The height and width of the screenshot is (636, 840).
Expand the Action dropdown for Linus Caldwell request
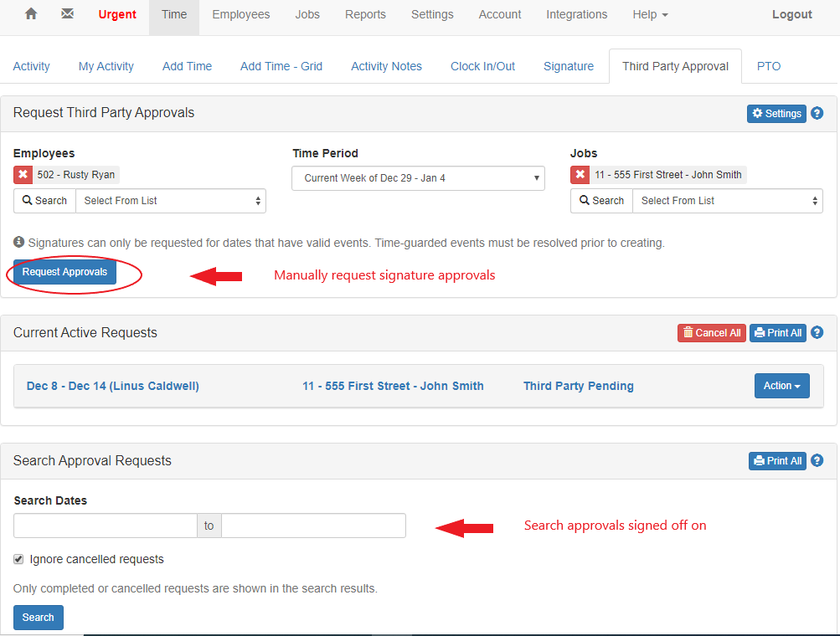pyautogui.click(x=781, y=386)
